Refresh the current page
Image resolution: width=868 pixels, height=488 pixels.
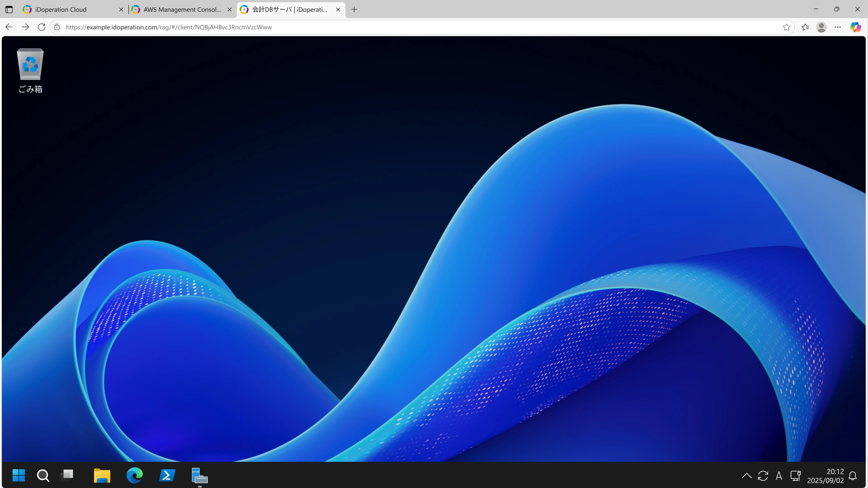pyautogui.click(x=41, y=27)
